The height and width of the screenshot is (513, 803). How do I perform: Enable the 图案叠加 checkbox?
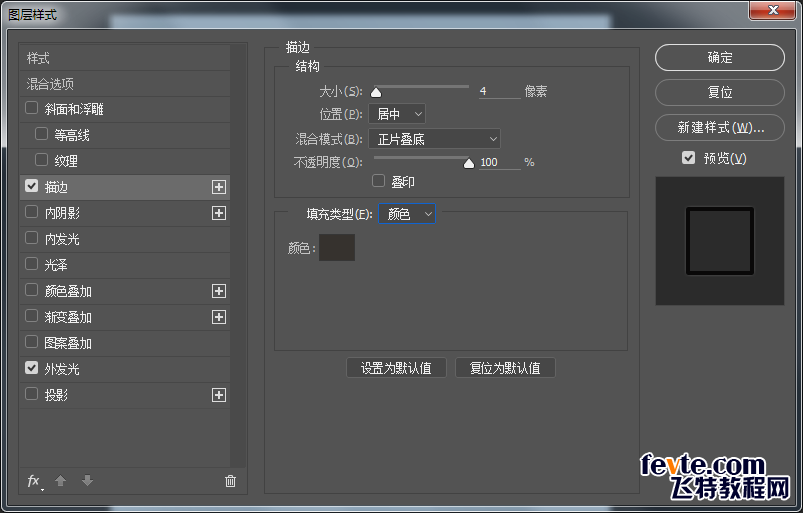[32, 342]
